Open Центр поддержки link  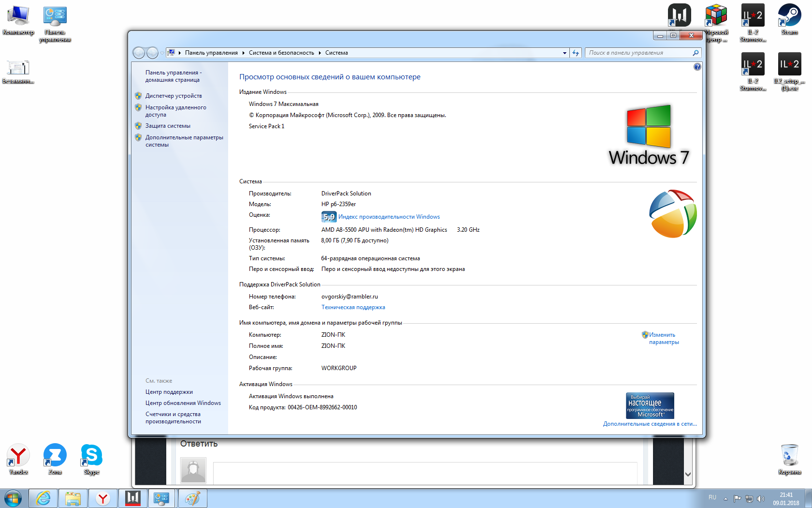pyautogui.click(x=169, y=392)
